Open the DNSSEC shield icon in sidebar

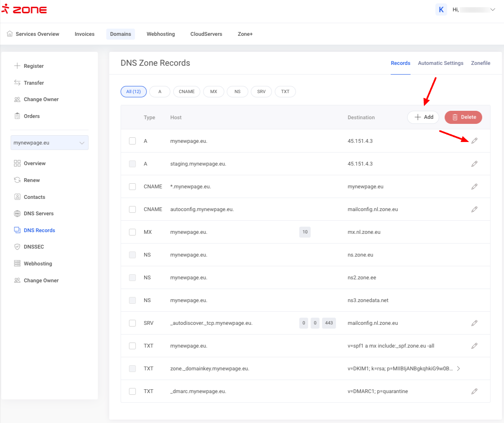tap(17, 247)
